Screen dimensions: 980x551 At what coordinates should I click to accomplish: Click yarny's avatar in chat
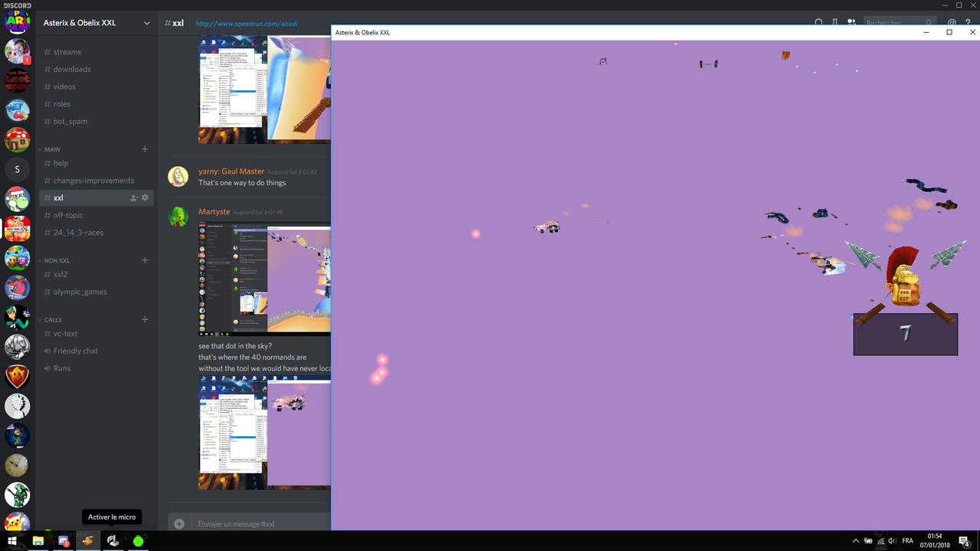click(178, 177)
